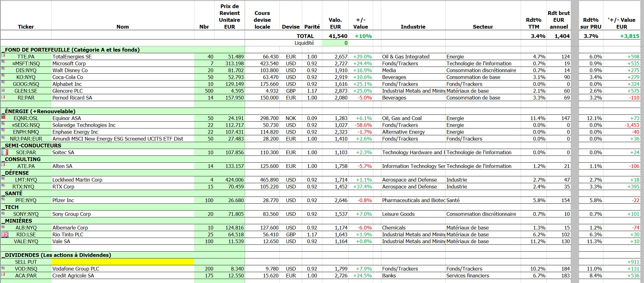
Task: Click the Norwegian flag icon beside EQNR:OSL
Action: point(3,117)
